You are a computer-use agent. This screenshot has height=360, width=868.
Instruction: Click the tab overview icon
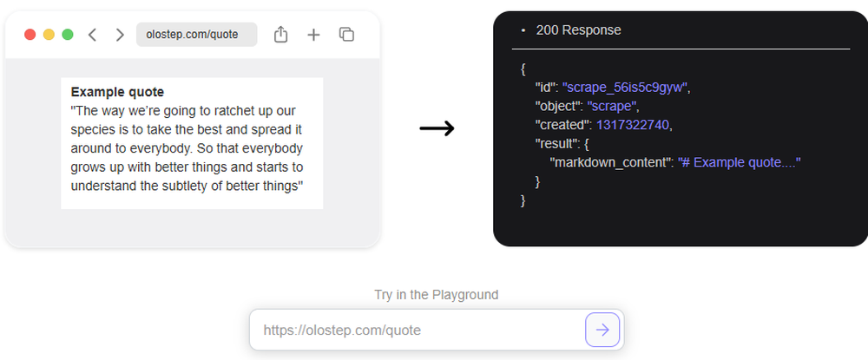click(x=346, y=35)
